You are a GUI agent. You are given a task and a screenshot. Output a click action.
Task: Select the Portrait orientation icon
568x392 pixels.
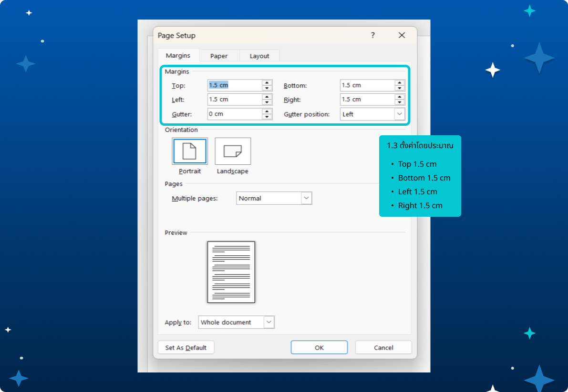[x=189, y=151]
